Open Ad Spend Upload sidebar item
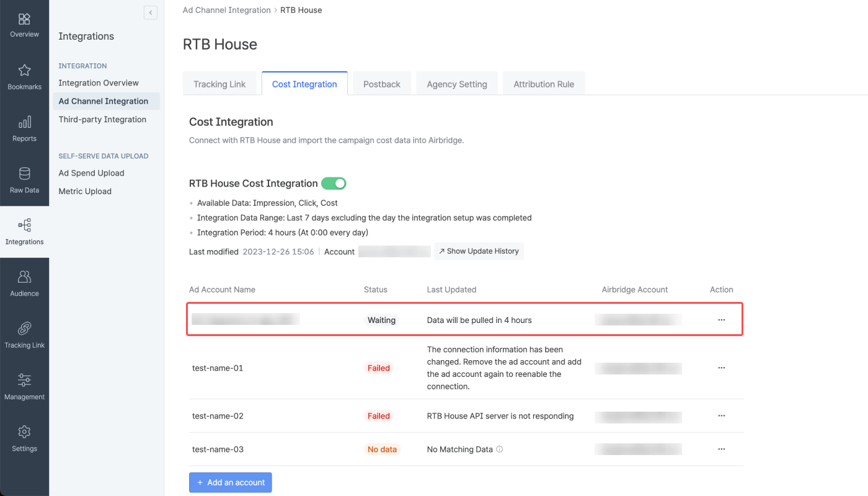 (x=91, y=173)
